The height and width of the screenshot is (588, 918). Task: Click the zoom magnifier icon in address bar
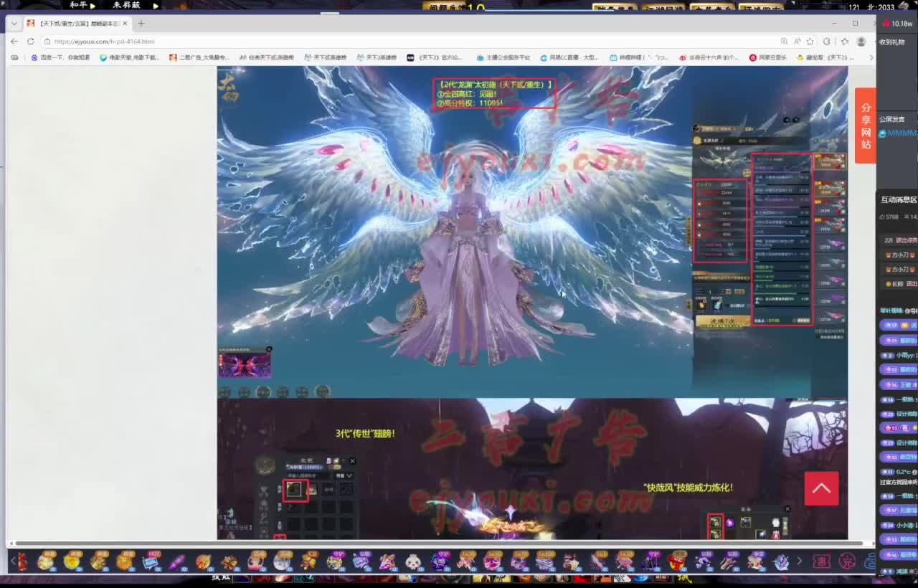[x=784, y=42]
